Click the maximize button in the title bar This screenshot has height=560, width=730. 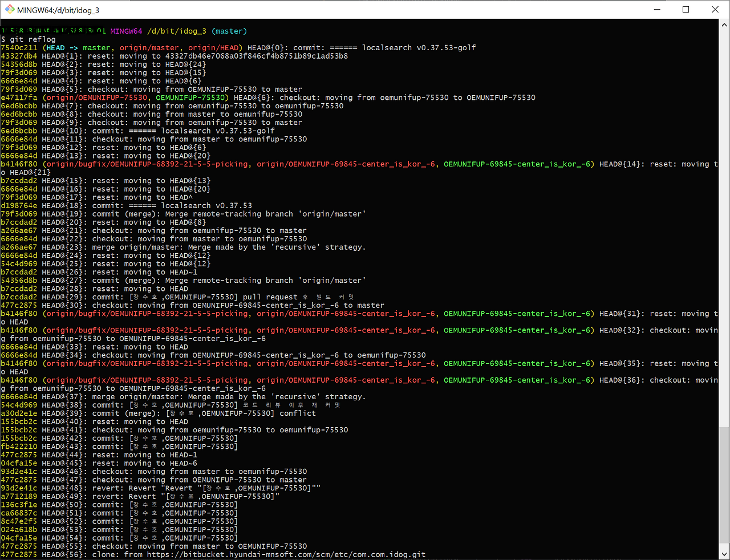[x=686, y=9]
